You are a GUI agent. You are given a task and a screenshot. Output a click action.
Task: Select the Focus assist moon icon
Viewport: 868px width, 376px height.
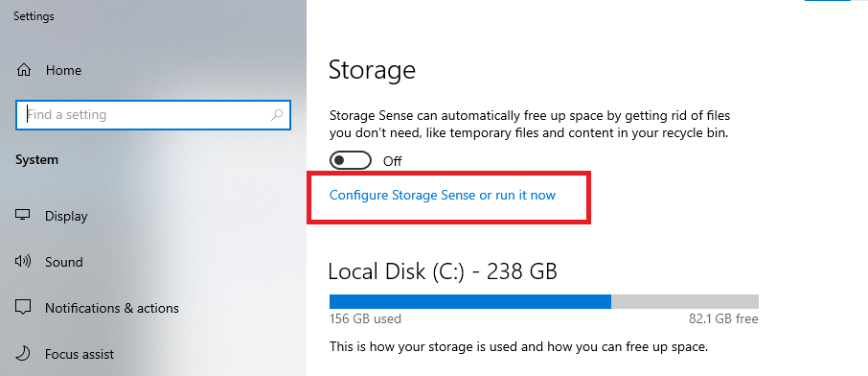coord(23,353)
